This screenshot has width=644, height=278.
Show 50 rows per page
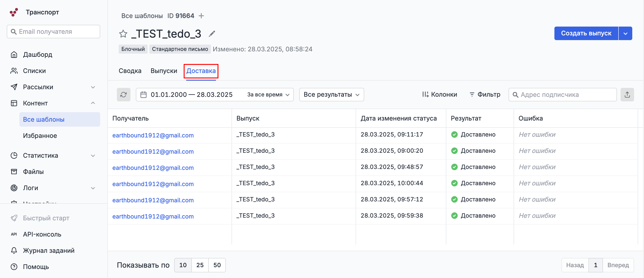pyautogui.click(x=217, y=265)
